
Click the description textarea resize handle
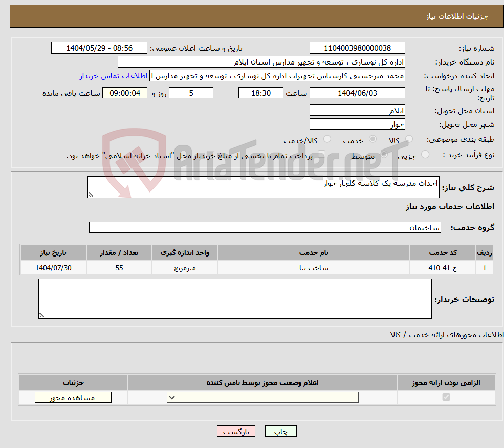(x=91, y=195)
